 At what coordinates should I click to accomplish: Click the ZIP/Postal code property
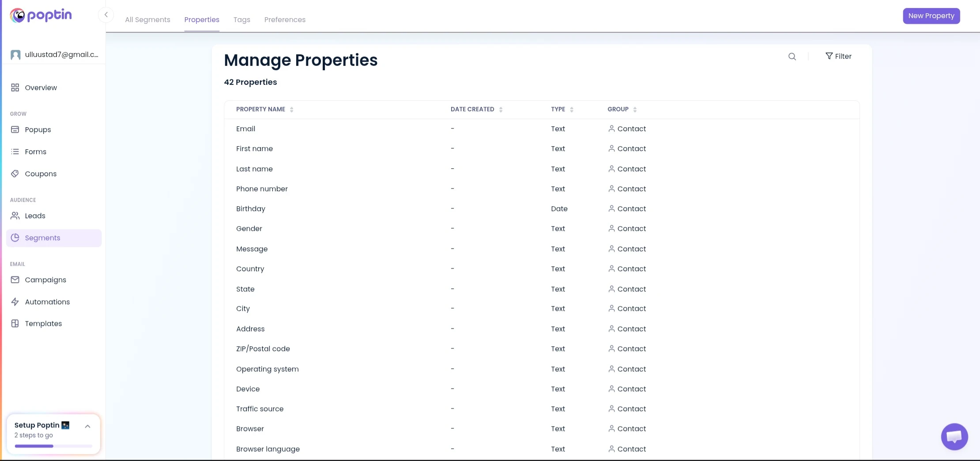pos(263,349)
